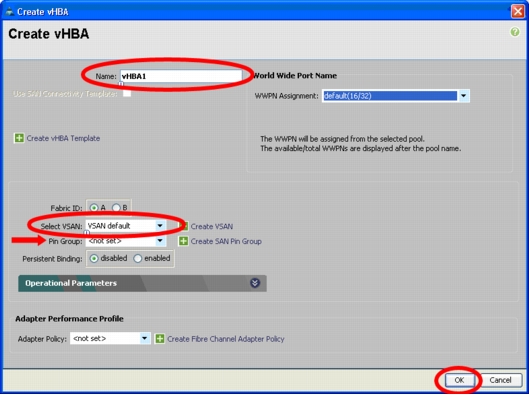Viewport: 529px width, 395px height.
Task: Click the title bar application icon
Action: click(x=10, y=11)
